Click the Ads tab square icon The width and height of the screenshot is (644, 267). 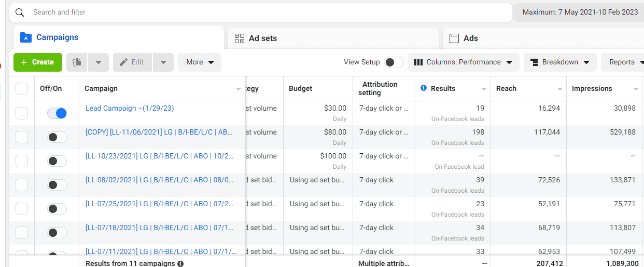pyautogui.click(x=454, y=38)
